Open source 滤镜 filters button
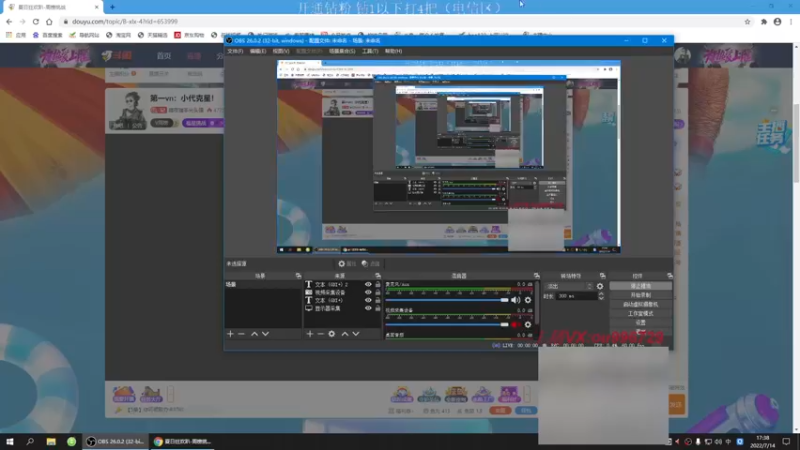800x450 pixels. pyautogui.click(x=371, y=264)
